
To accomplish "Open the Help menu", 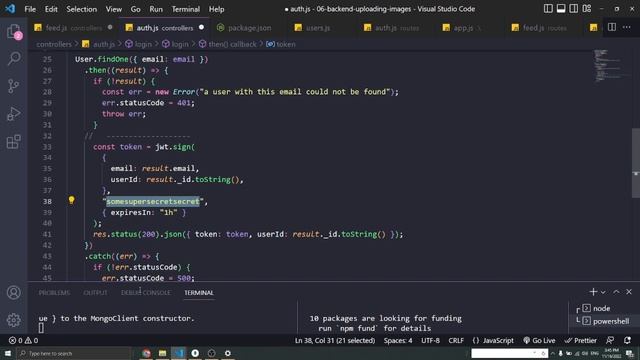I will tap(216, 9).
